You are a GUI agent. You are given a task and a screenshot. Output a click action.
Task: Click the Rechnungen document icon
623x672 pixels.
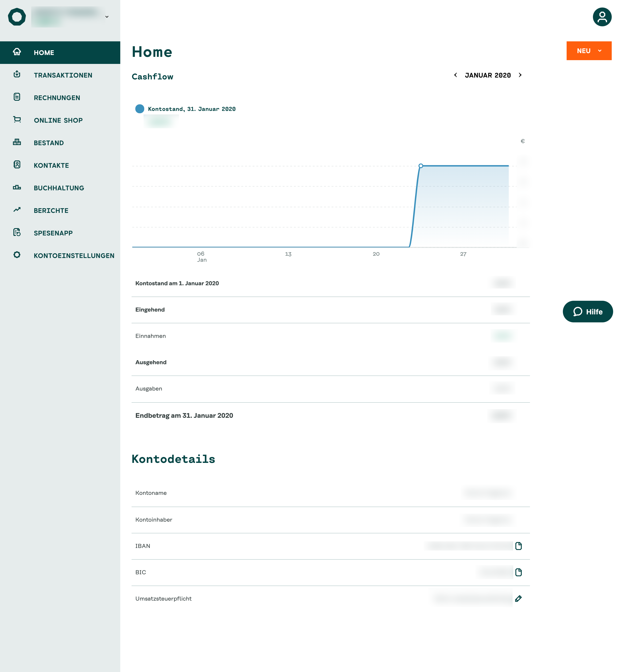[17, 97]
